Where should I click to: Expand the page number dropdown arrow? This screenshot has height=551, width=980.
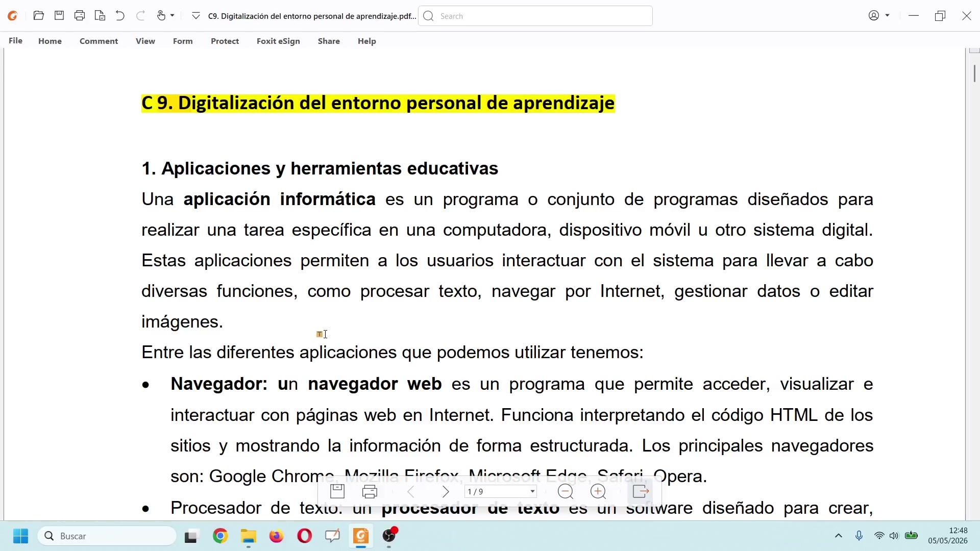(532, 492)
